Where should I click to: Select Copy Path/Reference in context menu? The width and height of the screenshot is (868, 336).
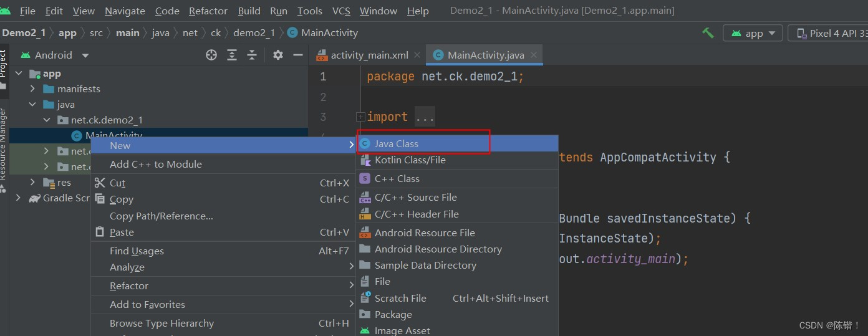click(223, 216)
